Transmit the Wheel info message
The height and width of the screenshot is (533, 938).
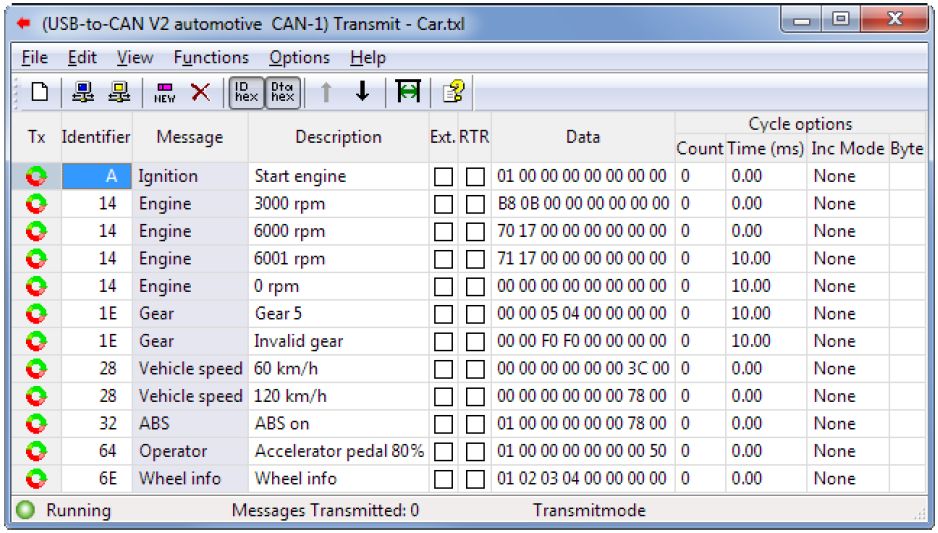[36, 479]
